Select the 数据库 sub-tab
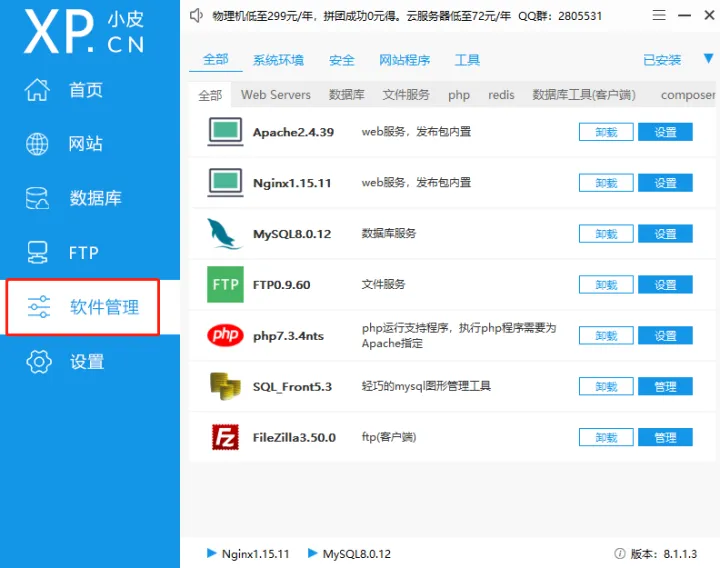 pos(347,95)
